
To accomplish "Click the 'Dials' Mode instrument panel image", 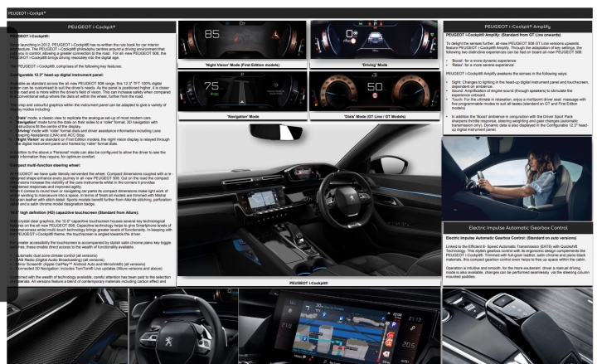I will point(375,91).
